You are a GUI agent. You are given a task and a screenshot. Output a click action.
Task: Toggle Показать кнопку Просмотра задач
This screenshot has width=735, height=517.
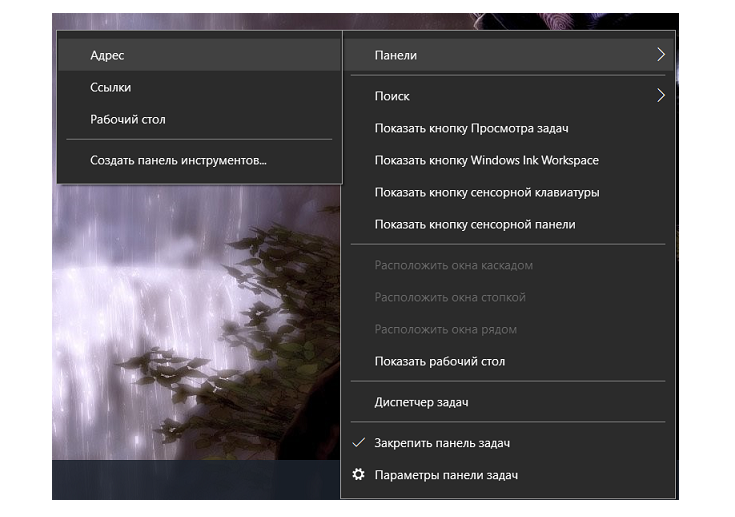tap(471, 129)
